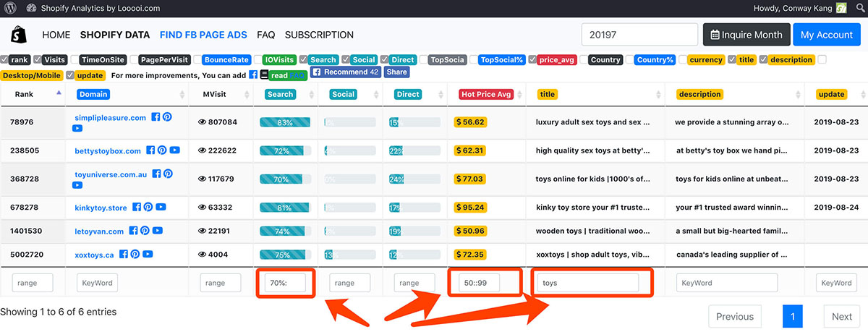The image size is (868, 332).
Task: Open YouTube channel for kinkytoy.store
Action: (x=160, y=208)
